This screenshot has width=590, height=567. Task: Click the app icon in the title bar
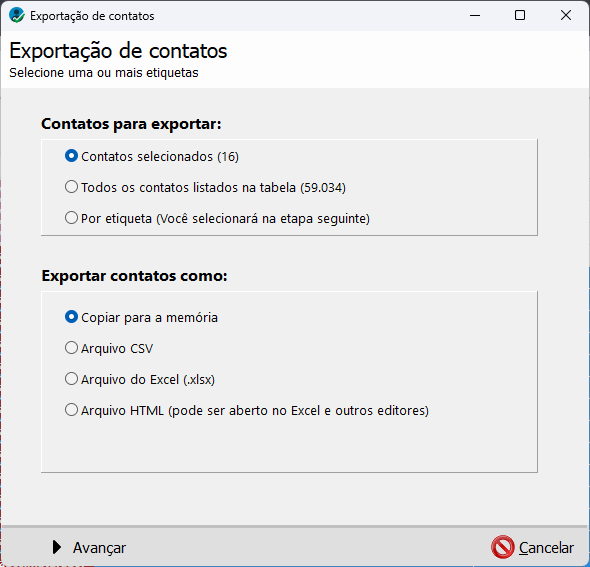point(17,15)
